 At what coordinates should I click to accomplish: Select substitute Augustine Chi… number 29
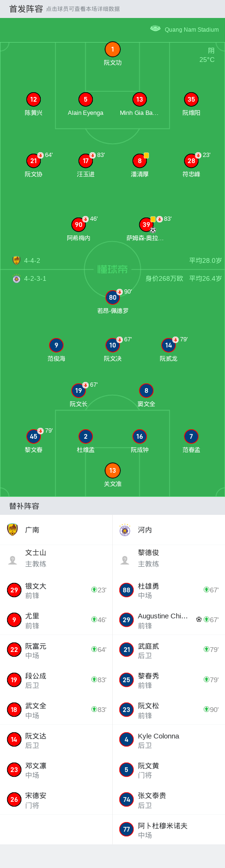coord(169,620)
